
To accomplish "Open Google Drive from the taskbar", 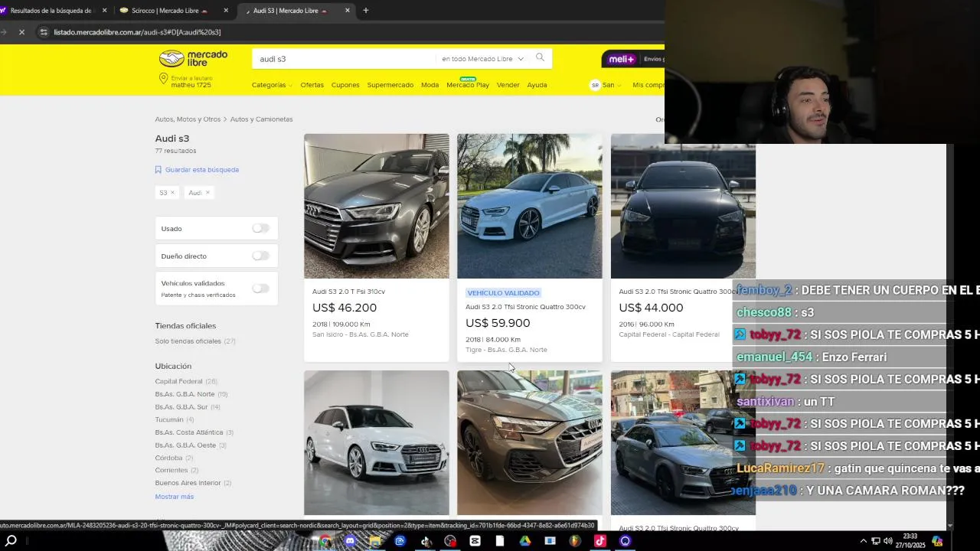I will [x=524, y=541].
